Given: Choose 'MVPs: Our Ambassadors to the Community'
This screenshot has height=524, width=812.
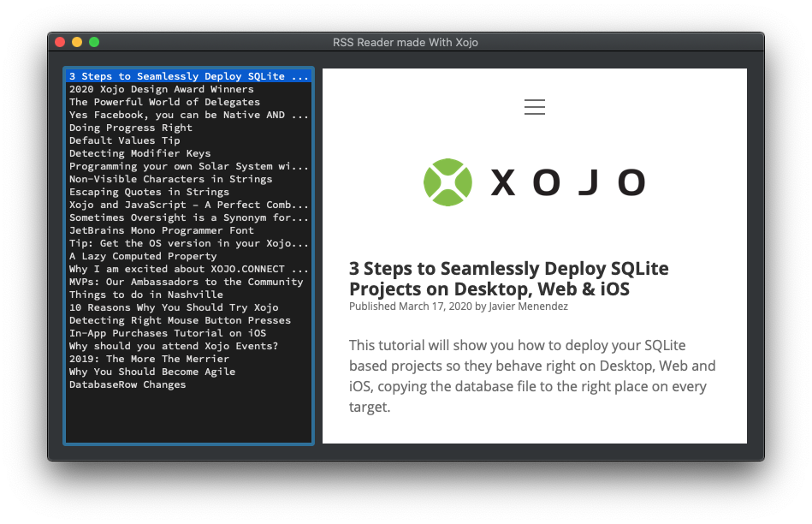Looking at the screenshot, I should pos(189,282).
